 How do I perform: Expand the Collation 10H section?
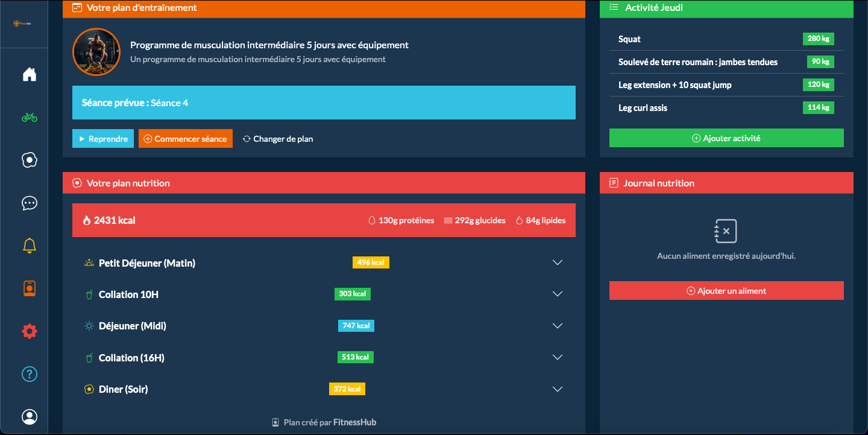coord(557,294)
